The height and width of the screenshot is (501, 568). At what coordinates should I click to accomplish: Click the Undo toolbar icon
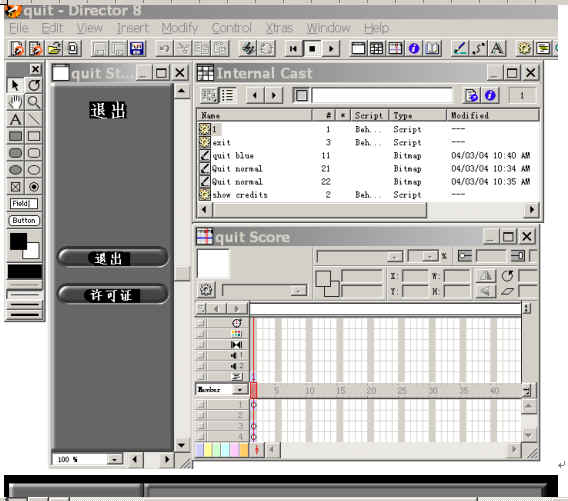[x=164, y=48]
